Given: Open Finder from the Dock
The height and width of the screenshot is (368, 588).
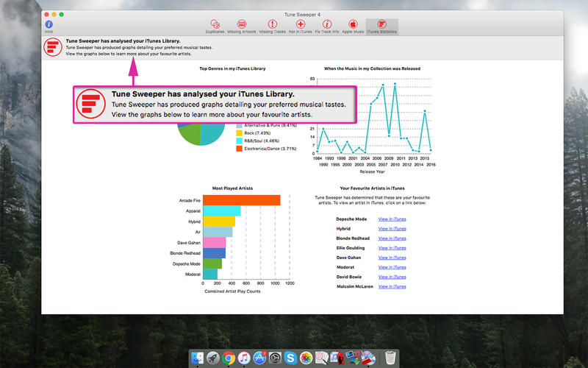Looking at the screenshot, I should tap(198, 358).
